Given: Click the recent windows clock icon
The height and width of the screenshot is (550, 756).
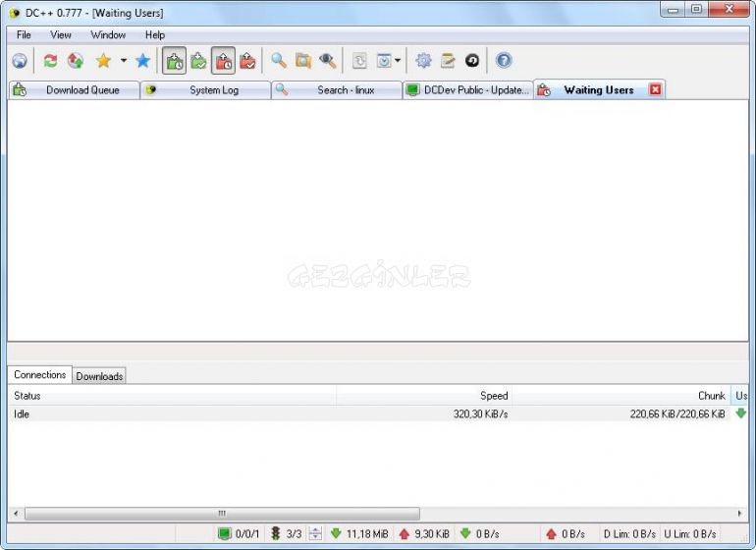Looking at the screenshot, I should 384,61.
